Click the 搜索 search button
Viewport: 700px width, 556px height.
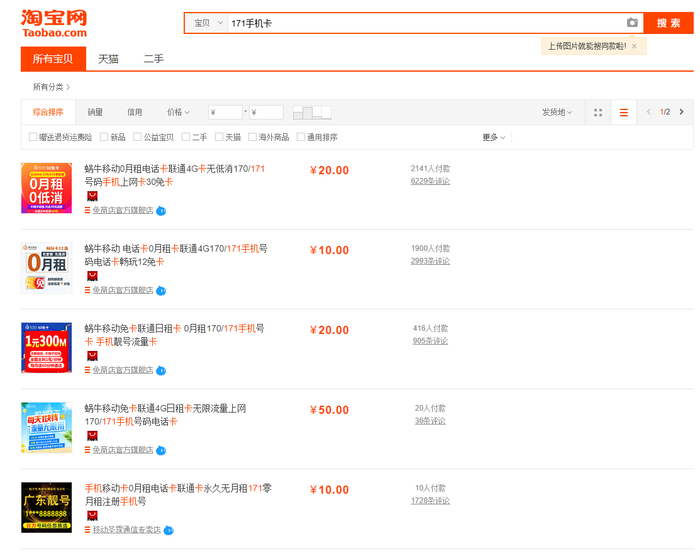point(668,23)
